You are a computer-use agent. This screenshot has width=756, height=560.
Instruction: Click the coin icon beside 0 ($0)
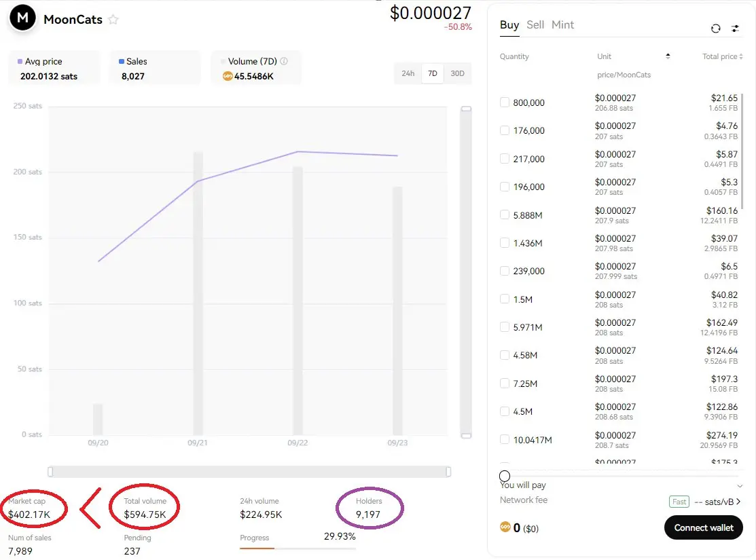(505, 527)
